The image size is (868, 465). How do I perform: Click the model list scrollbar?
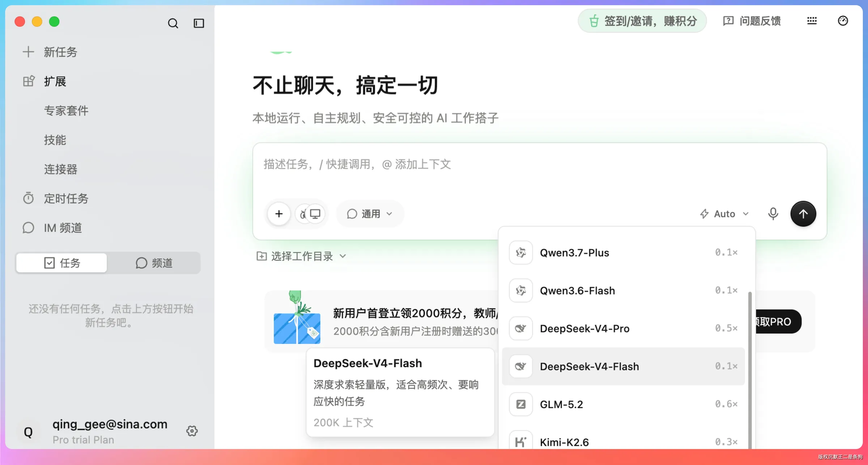[750, 369]
